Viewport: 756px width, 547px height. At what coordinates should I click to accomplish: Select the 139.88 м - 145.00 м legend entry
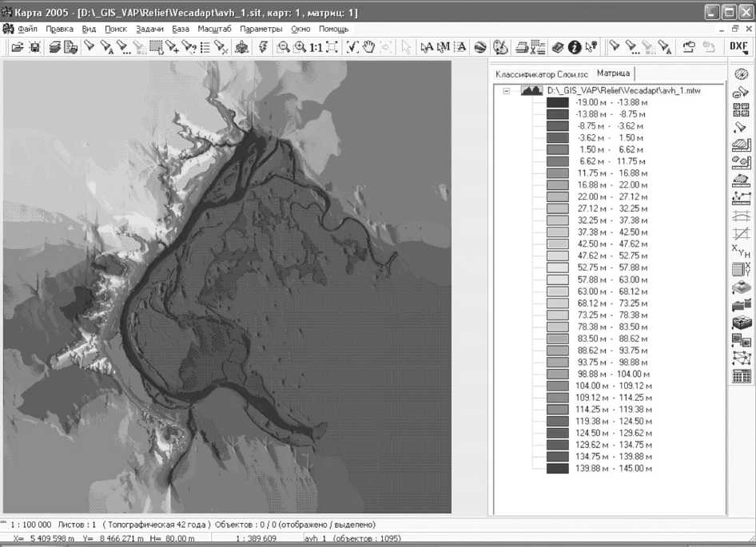pyautogui.click(x=614, y=469)
